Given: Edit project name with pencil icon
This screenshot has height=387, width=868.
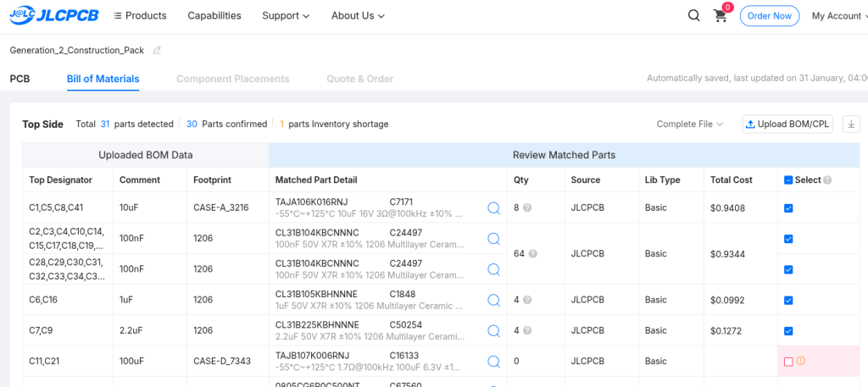Looking at the screenshot, I should (x=157, y=51).
